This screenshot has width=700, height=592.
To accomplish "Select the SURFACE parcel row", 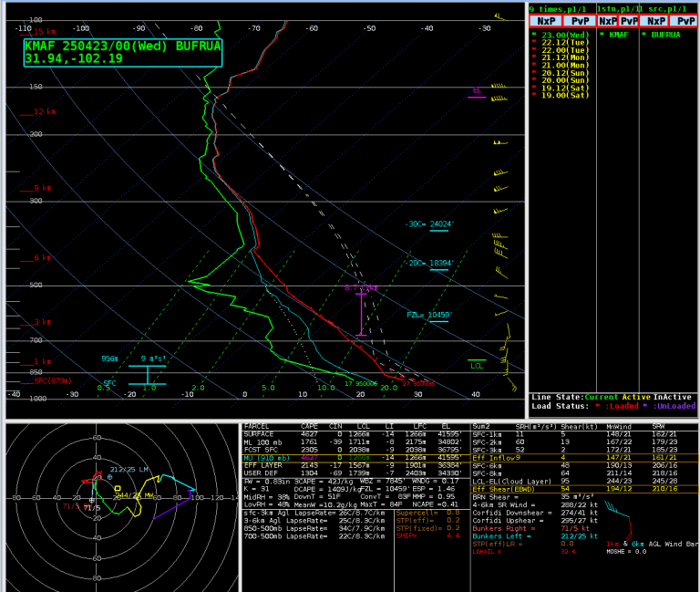I will coord(354,434).
